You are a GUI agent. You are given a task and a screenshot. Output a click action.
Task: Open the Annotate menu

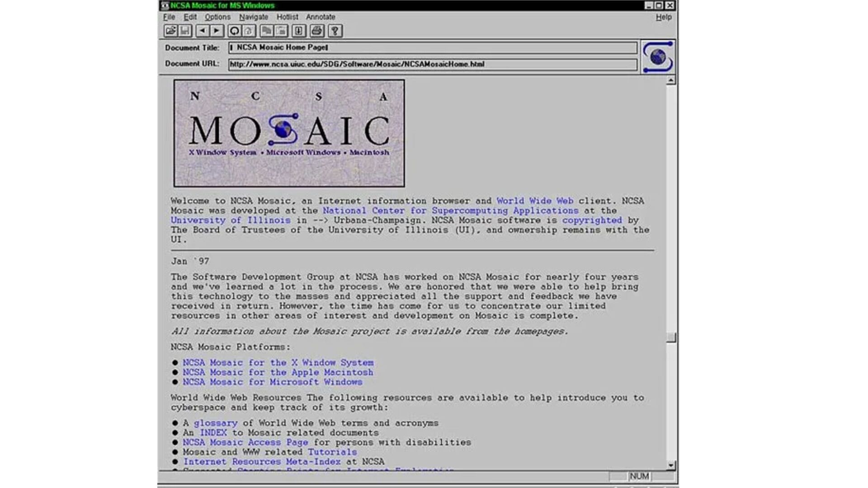pos(320,17)
